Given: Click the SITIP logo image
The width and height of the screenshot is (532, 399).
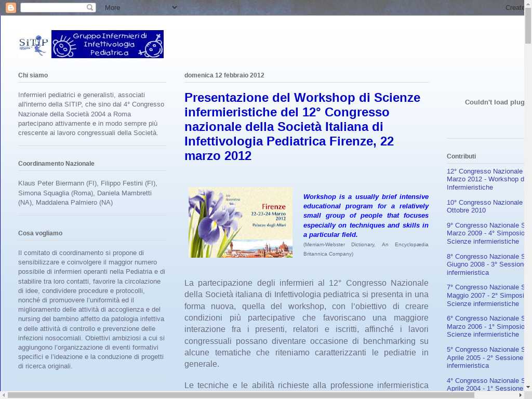Looking at the screenshot, I should pyautogui.click(x=34, y=45).
